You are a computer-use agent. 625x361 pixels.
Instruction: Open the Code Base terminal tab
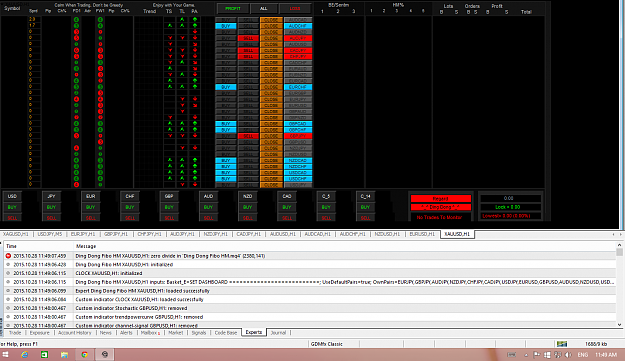(226, 333)
